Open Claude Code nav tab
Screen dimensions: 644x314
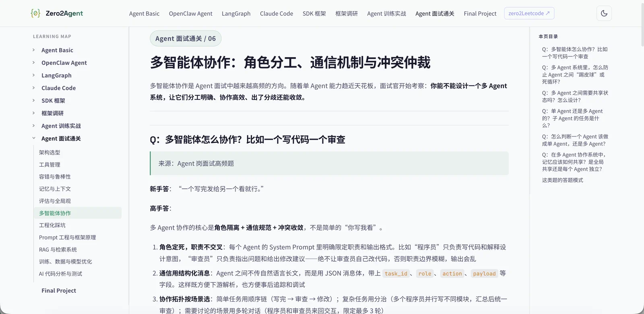277,14
